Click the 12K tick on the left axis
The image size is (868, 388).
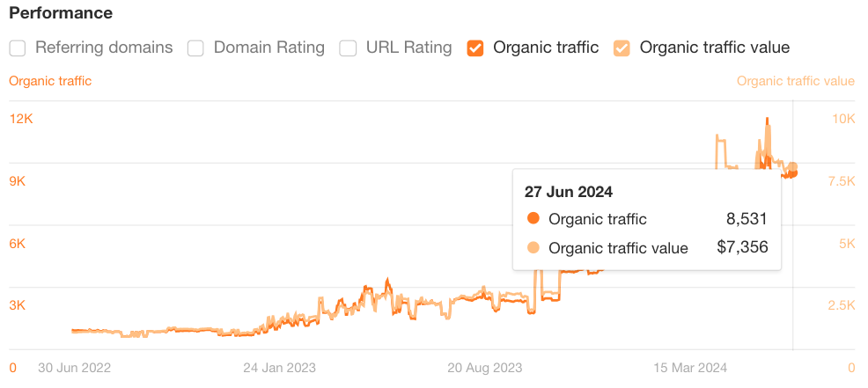point(21,119)
